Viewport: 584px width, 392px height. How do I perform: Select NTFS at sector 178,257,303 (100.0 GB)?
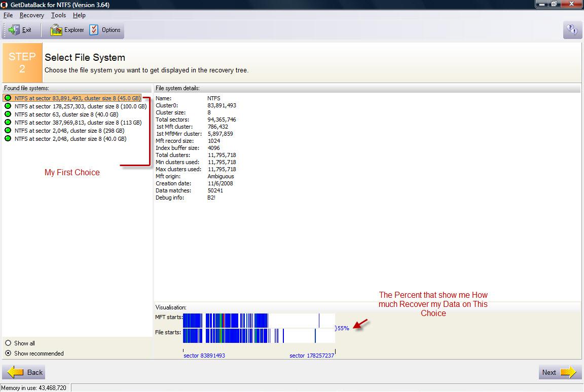(81, 106)
